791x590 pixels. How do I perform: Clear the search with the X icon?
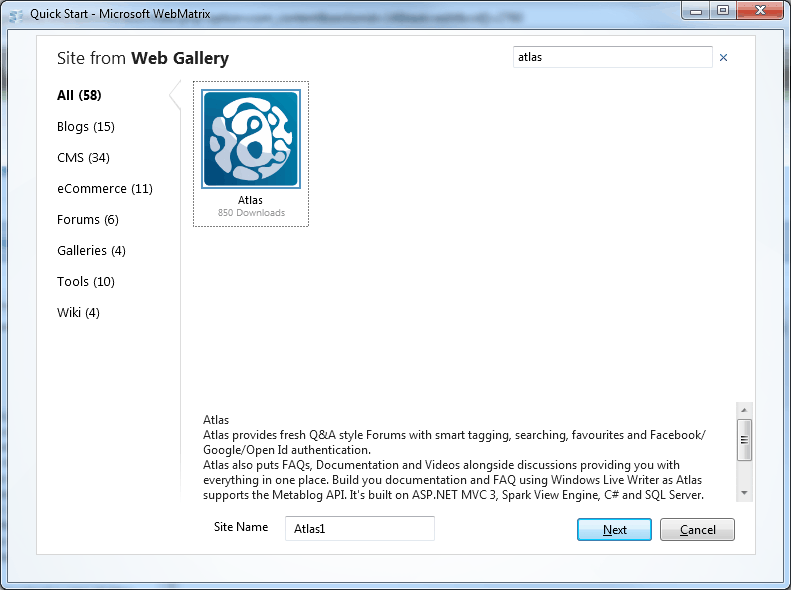(723, 57)
